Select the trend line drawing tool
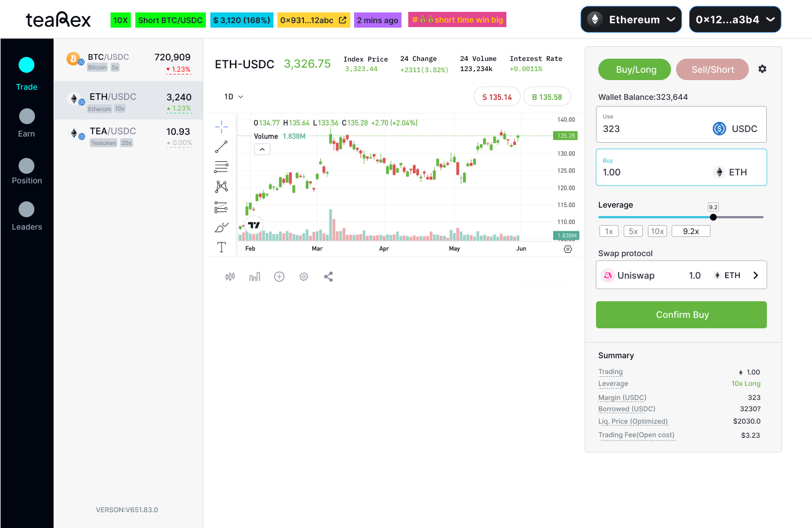Screen dimensions: 812x528 221,147
